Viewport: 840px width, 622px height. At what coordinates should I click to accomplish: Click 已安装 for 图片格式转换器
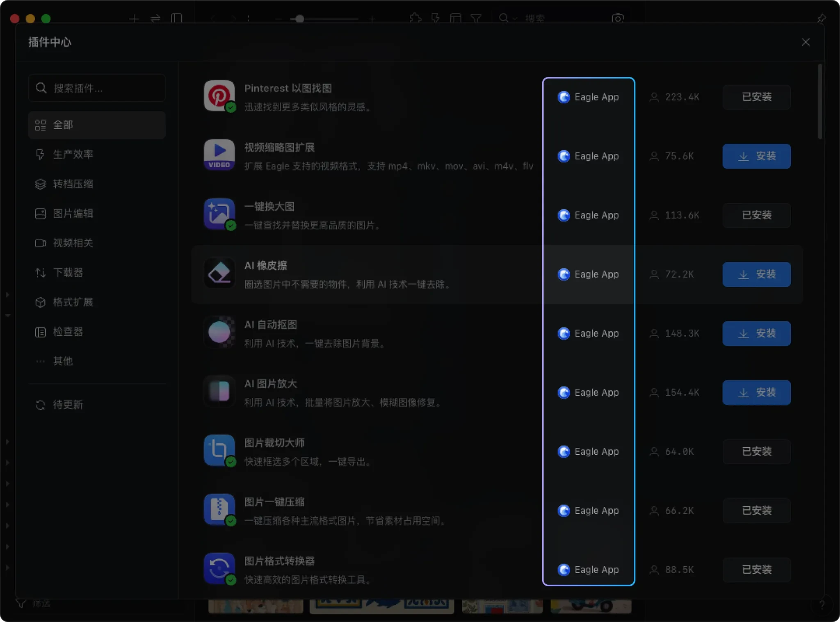point(757,570)
